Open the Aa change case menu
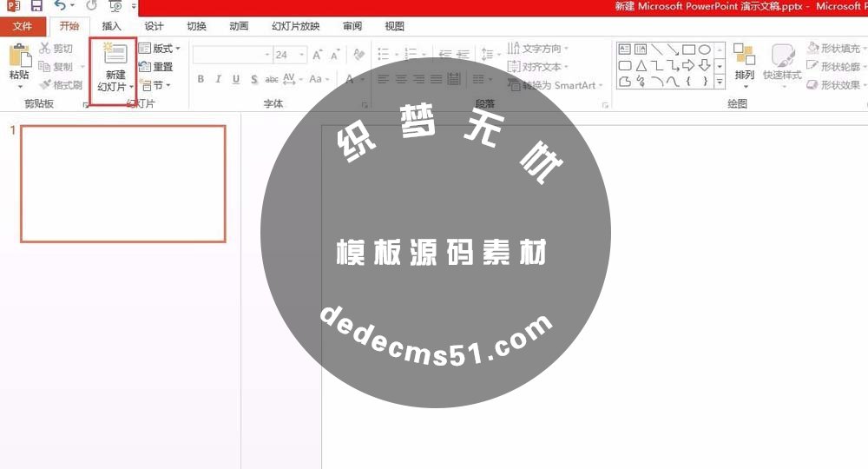The image size is (868, 469). click(x=319, y=79)
